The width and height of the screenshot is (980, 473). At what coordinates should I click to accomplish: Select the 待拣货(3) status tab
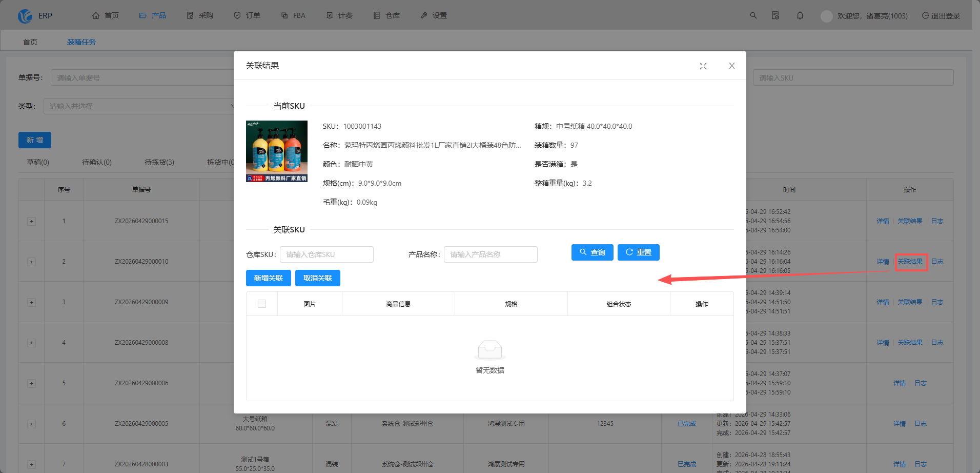point(159,162)
